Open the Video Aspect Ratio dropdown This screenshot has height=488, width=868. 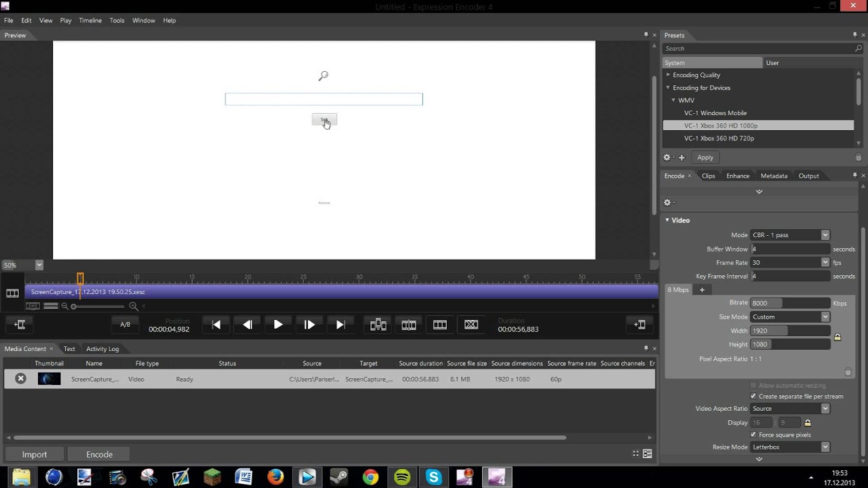click(x=790, y=409)
